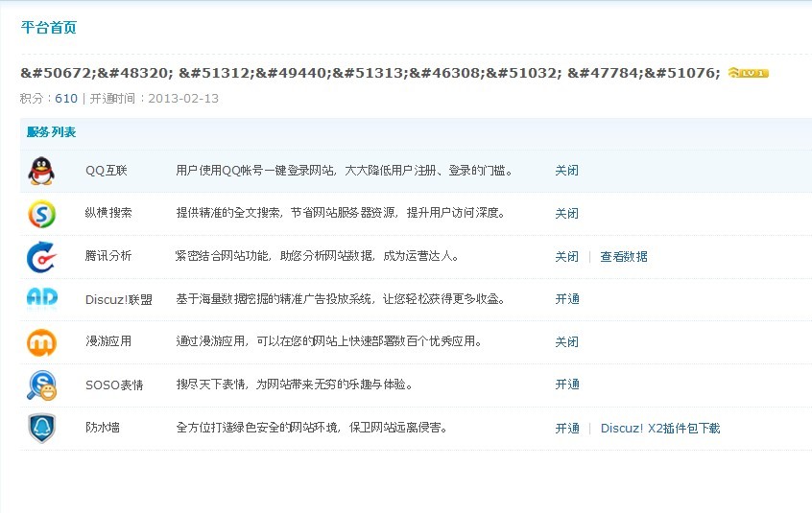Close the 漫游应用 service
This screenshot has height=513, width=812.
point(566,341)
